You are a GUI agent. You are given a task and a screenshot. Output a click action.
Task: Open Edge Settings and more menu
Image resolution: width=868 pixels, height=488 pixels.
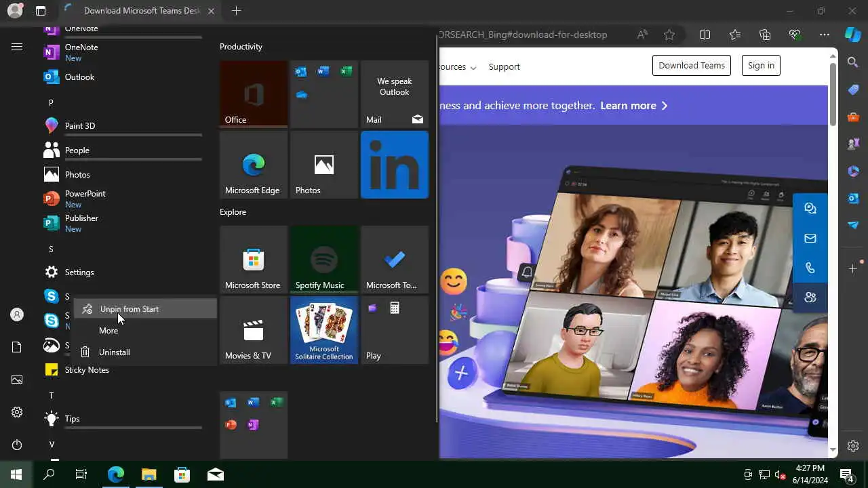[825, 35]
